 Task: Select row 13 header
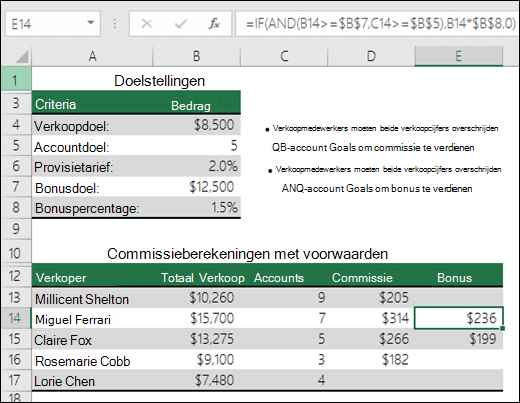click(16, 298)
